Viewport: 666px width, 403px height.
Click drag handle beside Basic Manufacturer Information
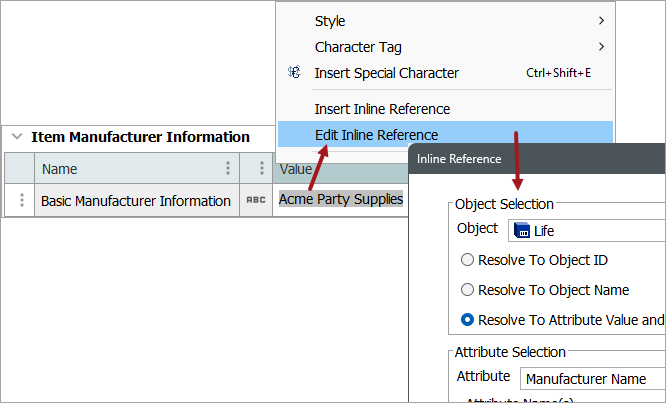pyautogui.click(x=21, y=200)
